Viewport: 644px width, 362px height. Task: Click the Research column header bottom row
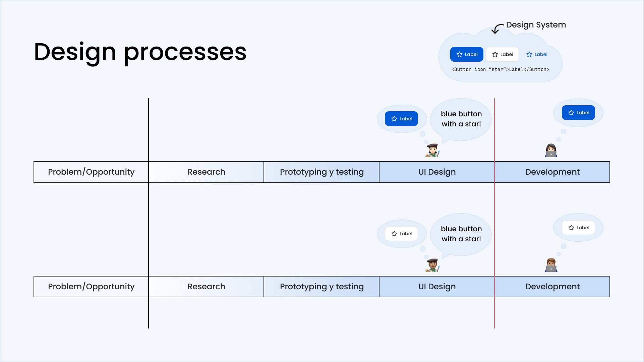[206, 287]
